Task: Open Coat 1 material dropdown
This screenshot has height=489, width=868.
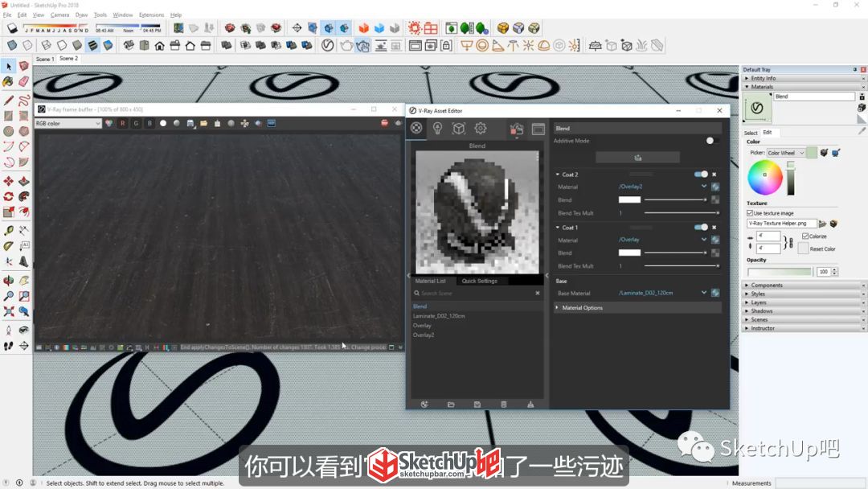Action: pyautogui.click(x=703, y=240)
